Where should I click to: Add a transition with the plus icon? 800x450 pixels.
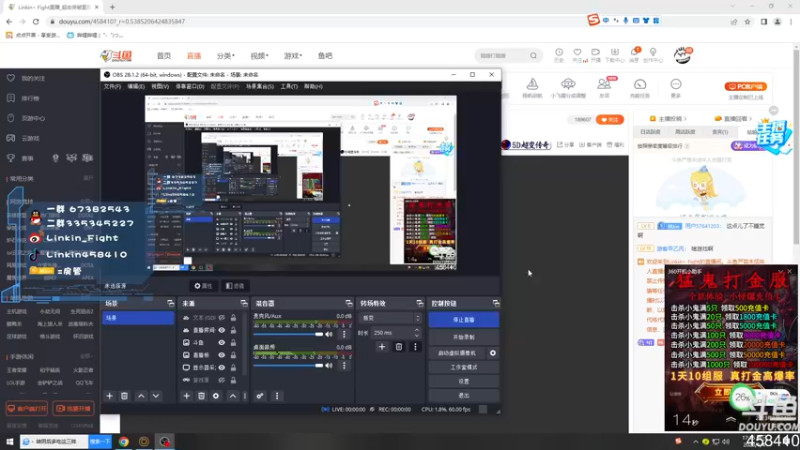382,347
